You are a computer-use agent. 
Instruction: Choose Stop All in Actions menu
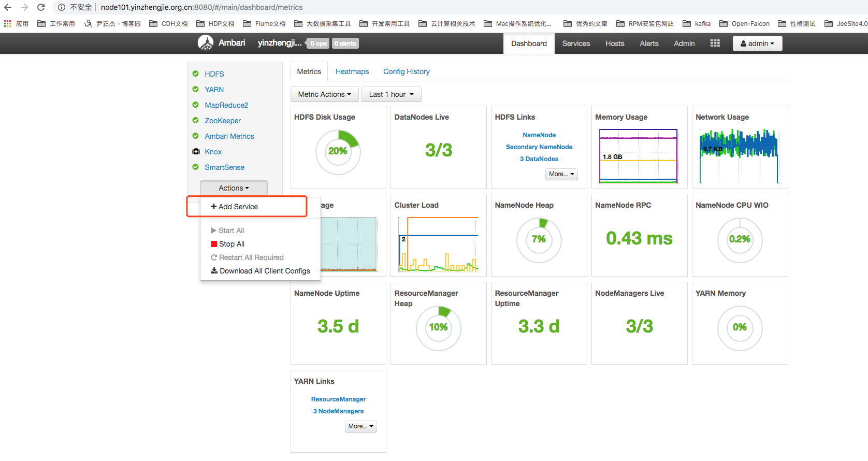[227, 244]
